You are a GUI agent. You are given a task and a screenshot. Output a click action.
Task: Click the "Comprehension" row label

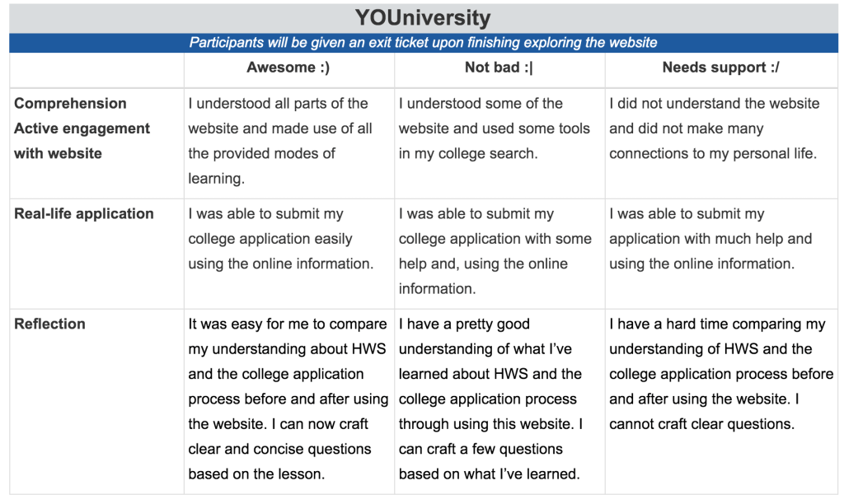click(x=71, y=103)
